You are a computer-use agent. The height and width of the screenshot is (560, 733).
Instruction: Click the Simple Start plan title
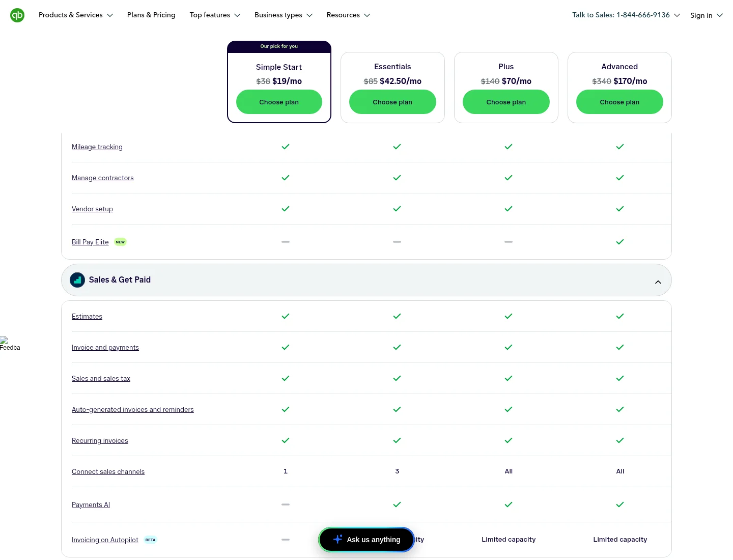coord(279,67)
